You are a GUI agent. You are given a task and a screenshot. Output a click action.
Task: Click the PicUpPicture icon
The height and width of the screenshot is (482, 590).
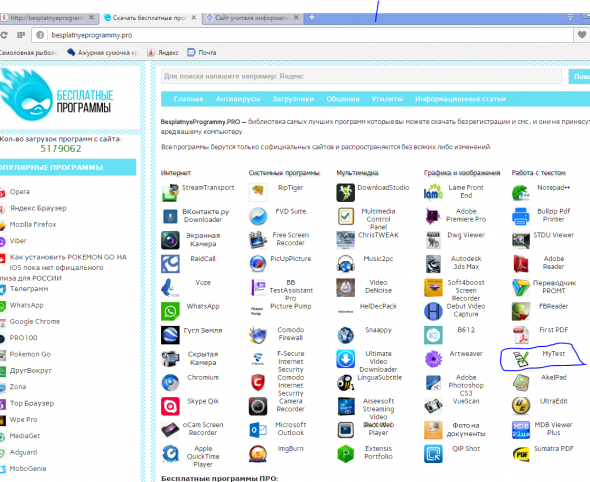tap(258, 264)
